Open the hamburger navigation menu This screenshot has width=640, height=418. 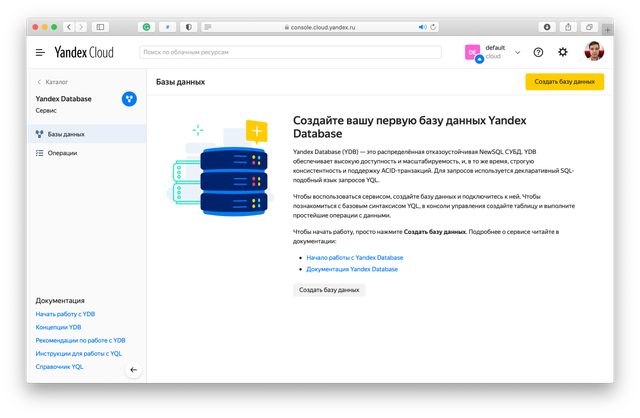(x=40, y=52)
